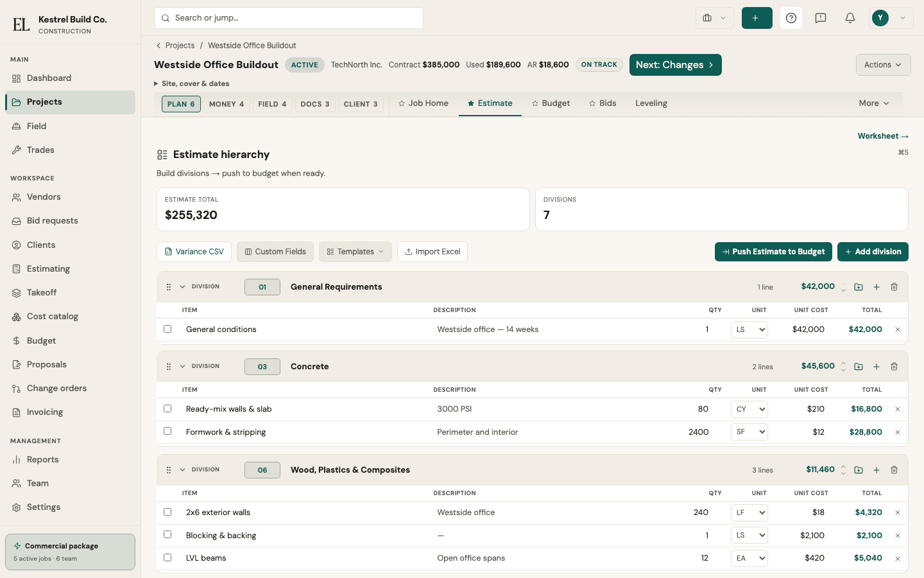Select the General conditions checkbox
The width and height of the screenshot is (924, 578).
(x=167, y=329)
